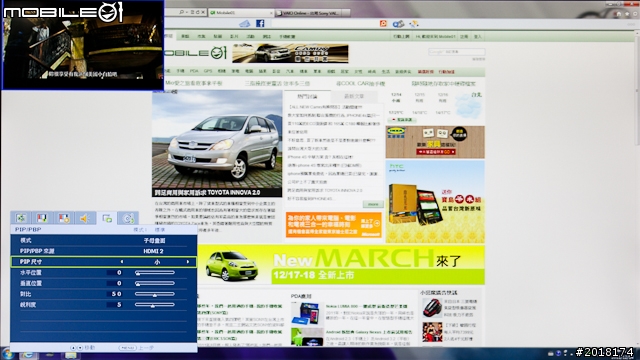Screen dimensions: 640x360
Task: Adjust the 對比 contrast slider
Action: (155, 294)
